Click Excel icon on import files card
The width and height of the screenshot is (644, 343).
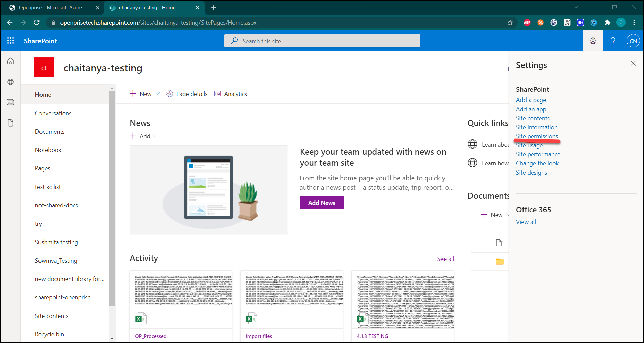251,319
